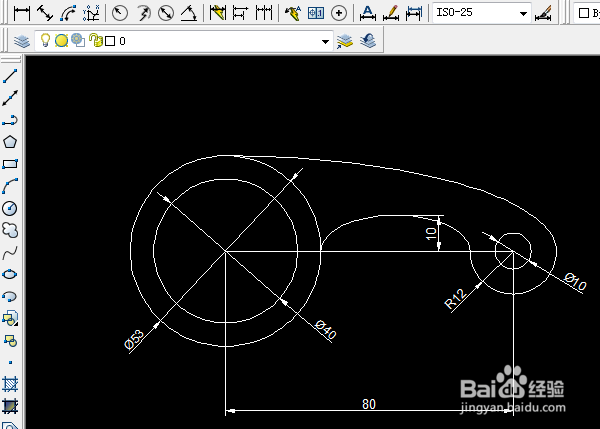
Task: Open the Tolerance tool
Action: 316,13
